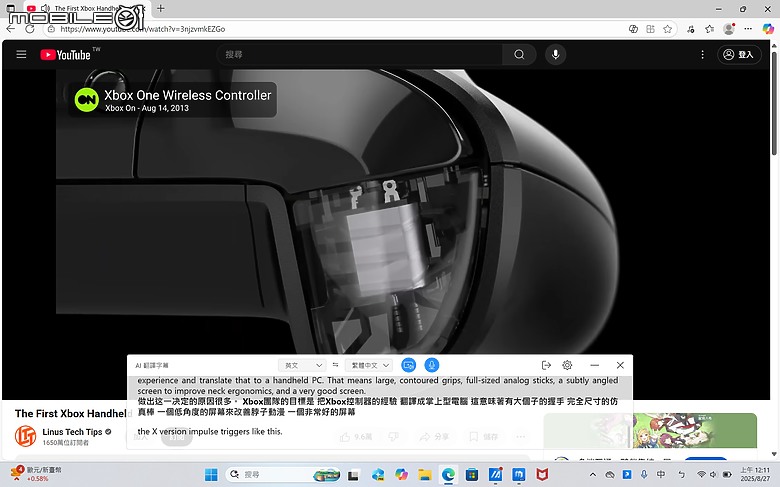780x487 pixels.
Task: Open Windows Start menu
Action: [x=211, y=475]
